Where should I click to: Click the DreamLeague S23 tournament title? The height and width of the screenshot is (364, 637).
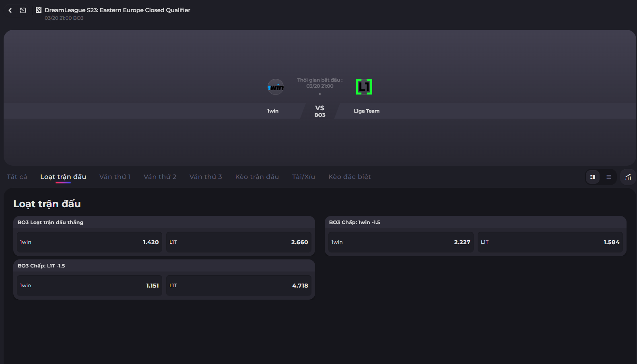coord(118,10)
